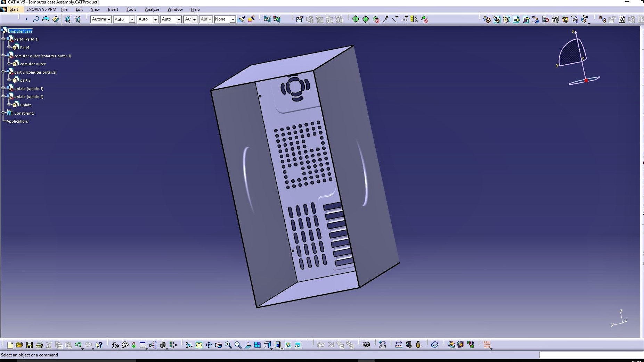Click the Capture camera icon
The height and width of the screenshot is (362, 644).
(x=366, y=345)
